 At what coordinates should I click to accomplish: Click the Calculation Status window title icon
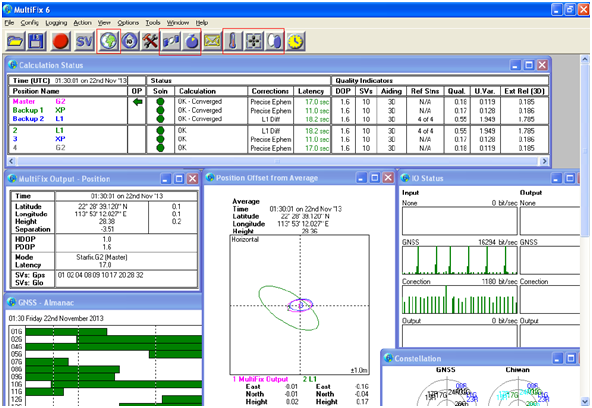12,65
